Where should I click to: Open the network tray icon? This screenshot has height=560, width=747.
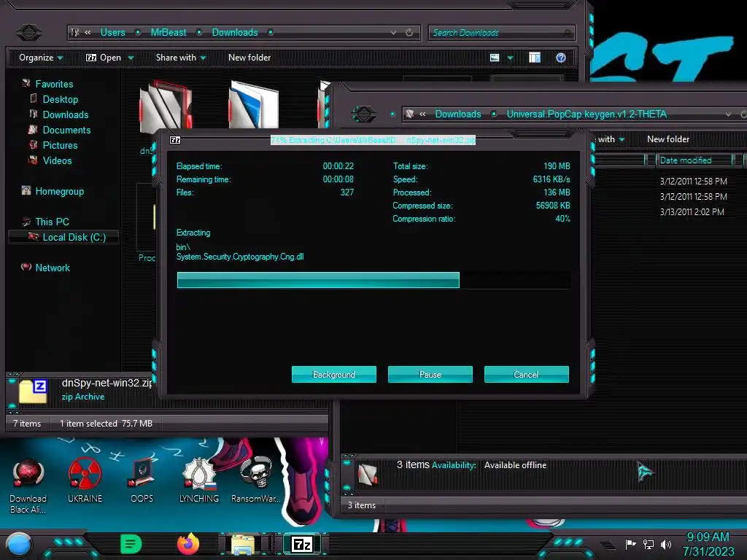point(649,544)
